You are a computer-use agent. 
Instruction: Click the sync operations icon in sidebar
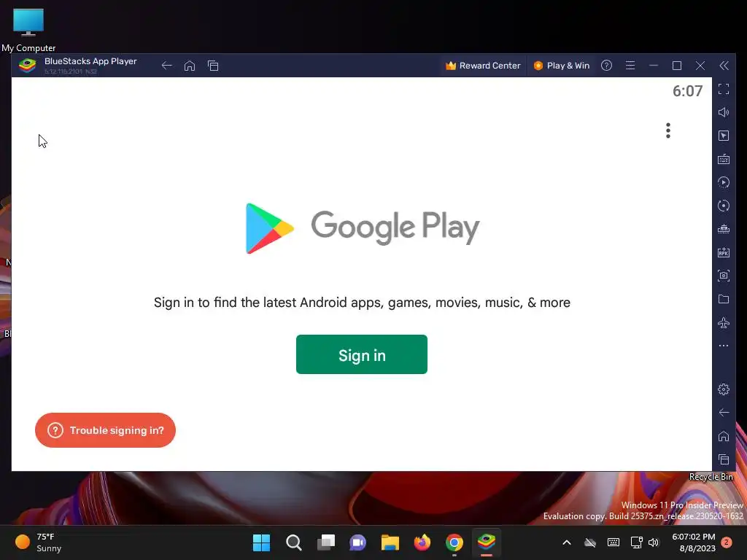(x=723, y=206)
